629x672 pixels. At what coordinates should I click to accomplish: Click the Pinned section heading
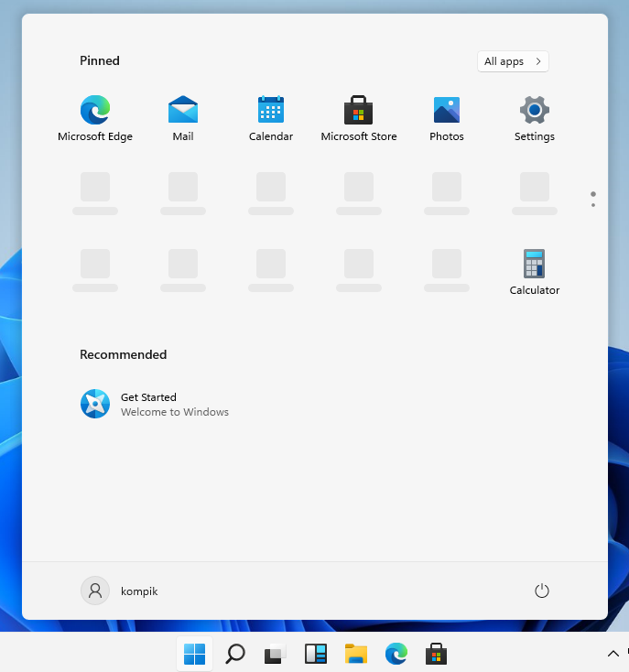100,60
